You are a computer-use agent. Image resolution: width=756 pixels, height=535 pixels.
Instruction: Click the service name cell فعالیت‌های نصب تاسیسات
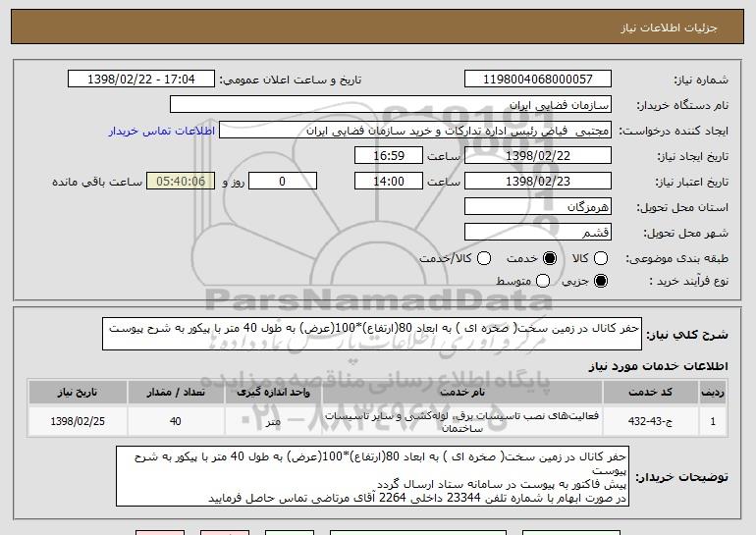click(x=461, y=421)
